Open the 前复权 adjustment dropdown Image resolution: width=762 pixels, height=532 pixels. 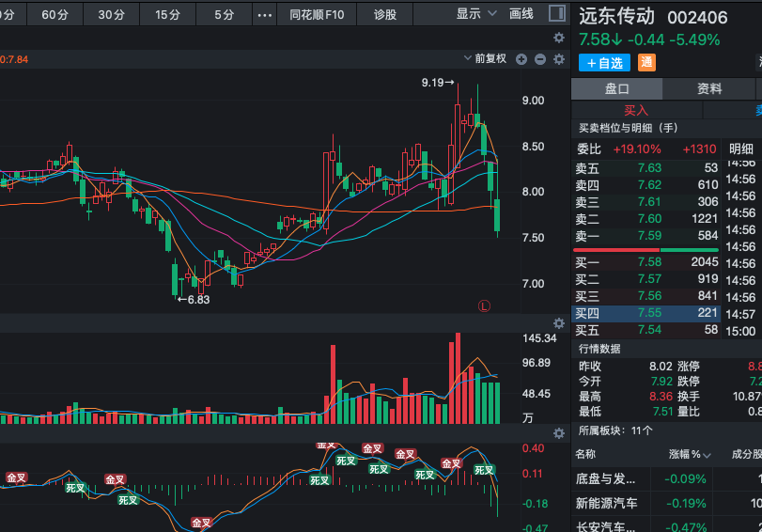[485, 59]
